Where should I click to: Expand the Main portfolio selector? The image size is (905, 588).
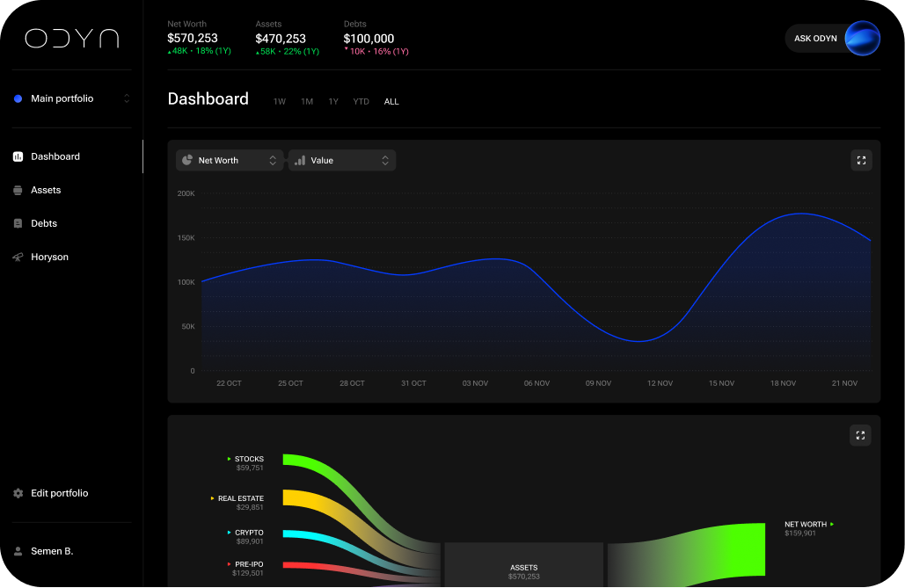[126, 98]
